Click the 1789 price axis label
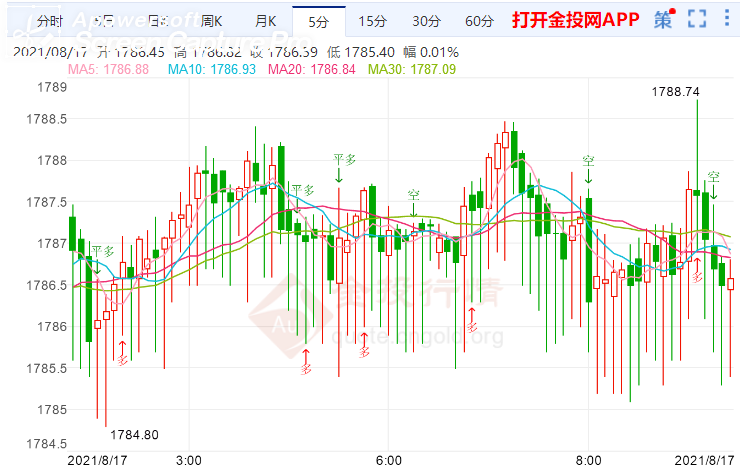 pyautogui.click(x=52, y=87)
